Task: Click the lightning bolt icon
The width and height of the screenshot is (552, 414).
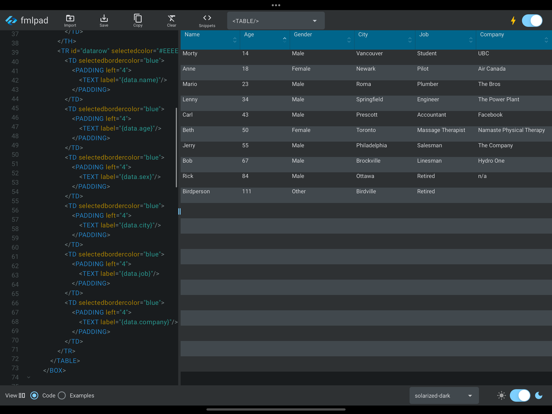Action: (513, 20)
